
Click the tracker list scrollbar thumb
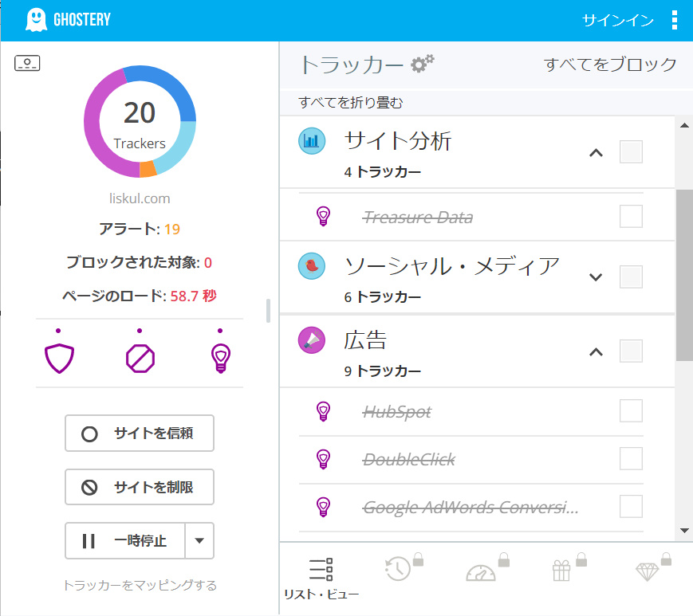(x=684, y=275)
